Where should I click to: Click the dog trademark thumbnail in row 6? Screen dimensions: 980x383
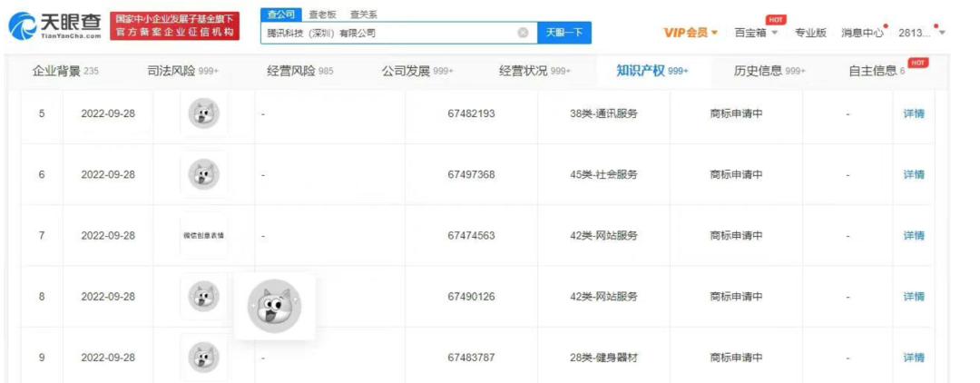204,175
